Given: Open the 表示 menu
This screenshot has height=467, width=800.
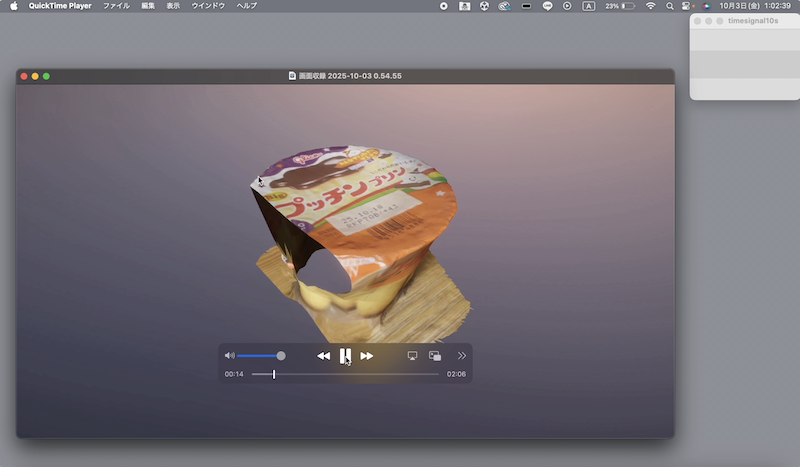Looking at the screenshot, I should pos(173,6).
